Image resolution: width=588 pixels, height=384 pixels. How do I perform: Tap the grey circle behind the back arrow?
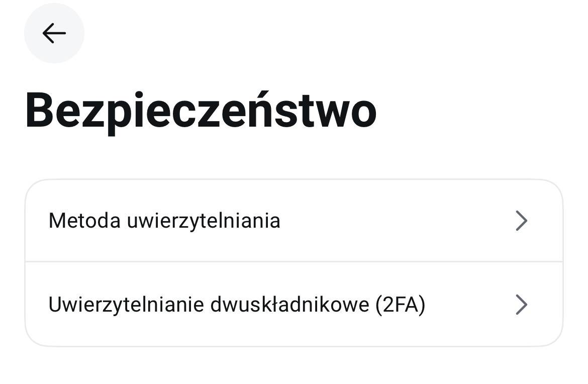[x=54, y=33]
